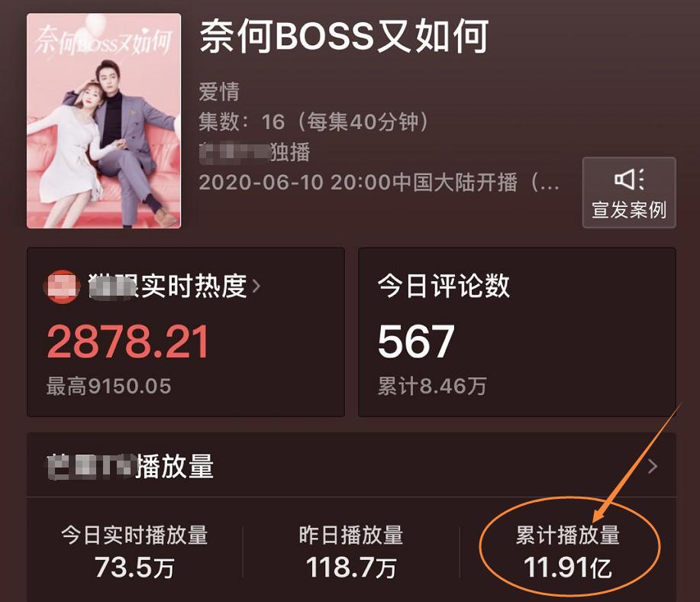700x602 pixels.
Task: Click the red round platform logo icon
Action: pyautogui.click(x=62, y=286)
